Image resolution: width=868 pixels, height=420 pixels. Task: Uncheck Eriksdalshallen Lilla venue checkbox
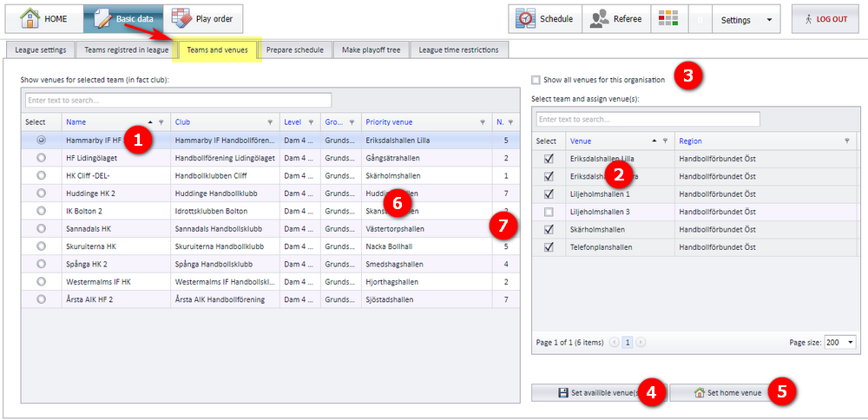549,159
